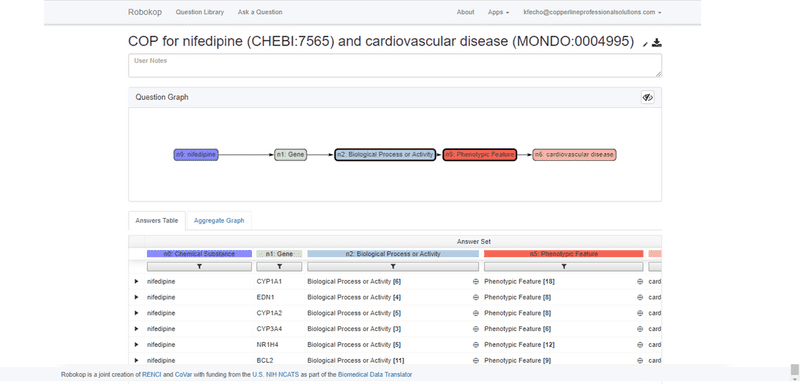Screen dimensions: 800x384
Task: Switch to the Aggregate Graph tab
Action: pyautogui.click(x=219, y=221)
